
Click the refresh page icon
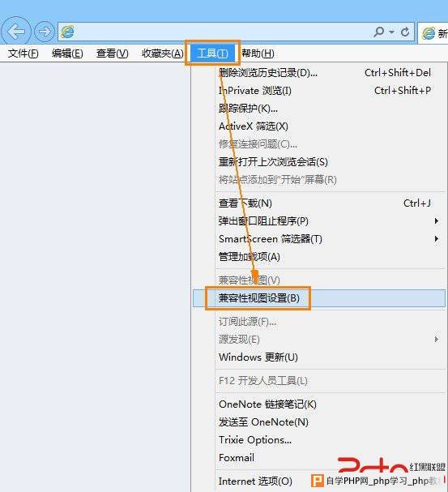405,32
